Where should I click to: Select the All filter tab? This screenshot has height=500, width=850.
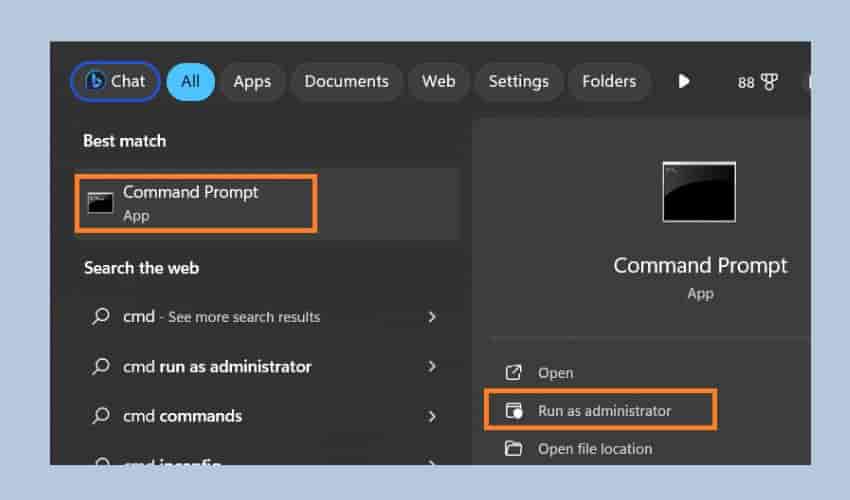click(x=190, y=81)
